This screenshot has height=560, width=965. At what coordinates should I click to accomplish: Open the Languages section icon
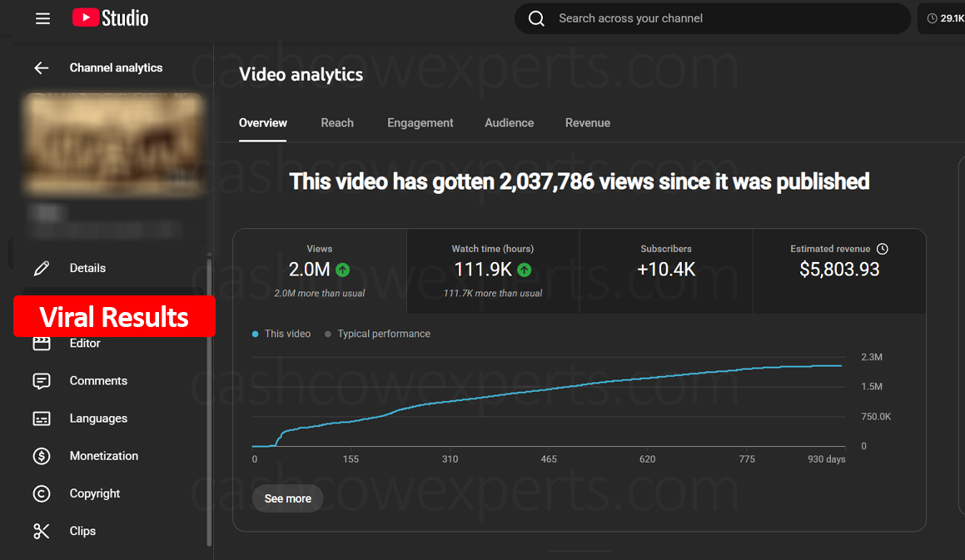coord(42,418)
